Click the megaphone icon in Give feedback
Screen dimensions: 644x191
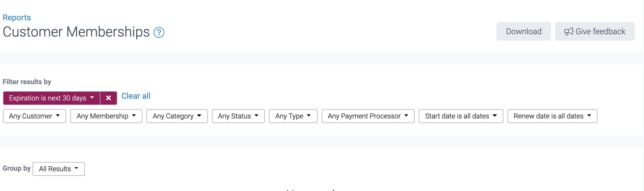tap(569, 31)
